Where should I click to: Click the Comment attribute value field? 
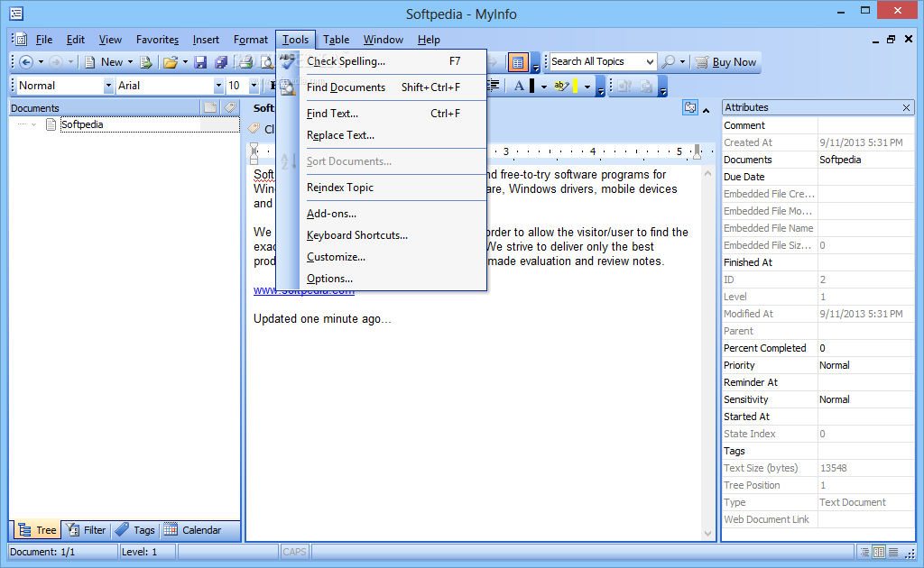tap(865, 125)
